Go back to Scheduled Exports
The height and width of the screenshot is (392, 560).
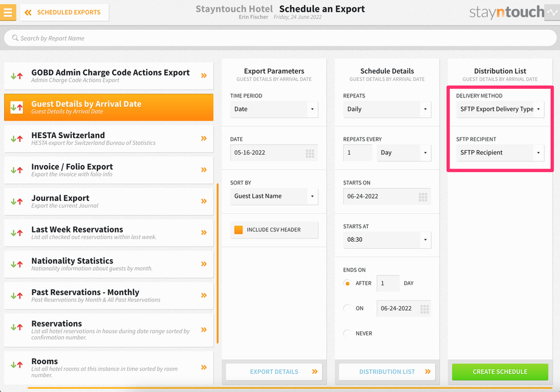click(65, 13)
